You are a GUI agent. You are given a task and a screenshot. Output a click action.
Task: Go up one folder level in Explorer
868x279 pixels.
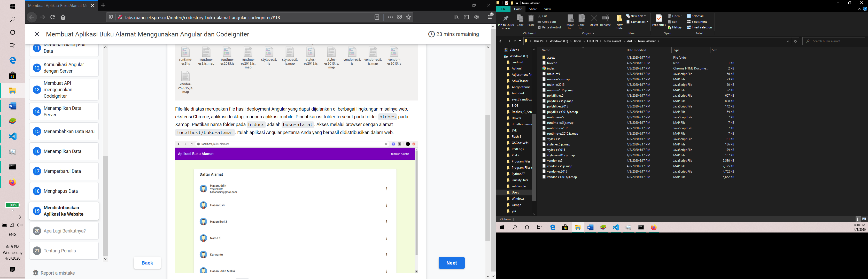click(x=520, y=41)
